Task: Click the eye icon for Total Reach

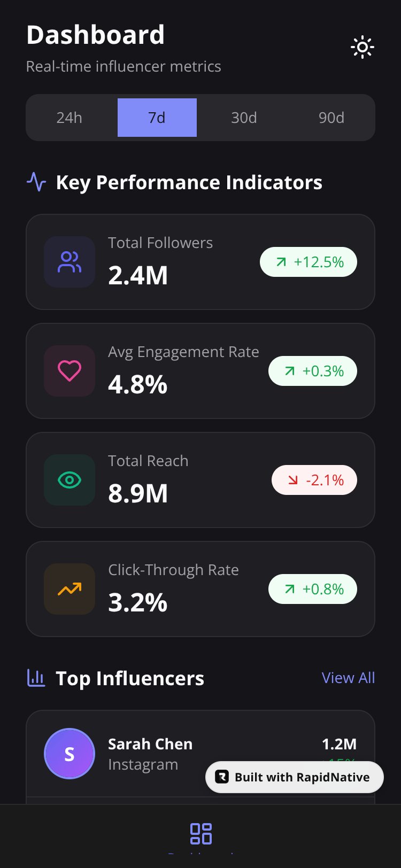Action: [x=70, y=480]
